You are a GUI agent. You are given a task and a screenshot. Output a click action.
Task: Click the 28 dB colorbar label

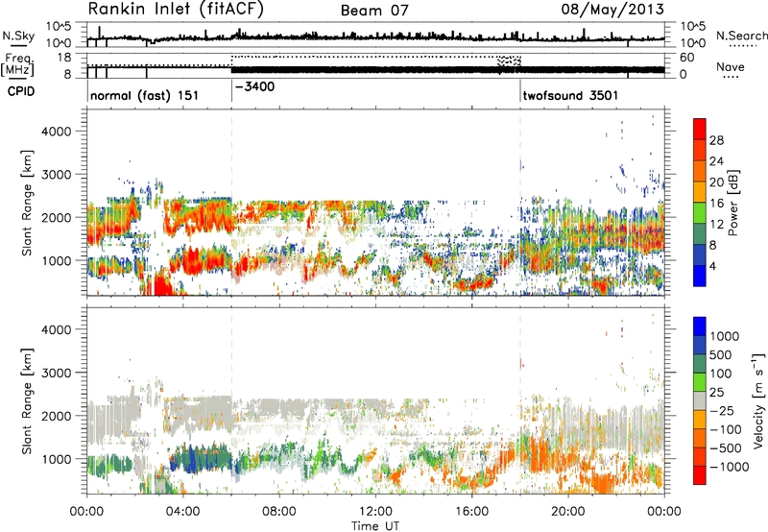(716, 140)
